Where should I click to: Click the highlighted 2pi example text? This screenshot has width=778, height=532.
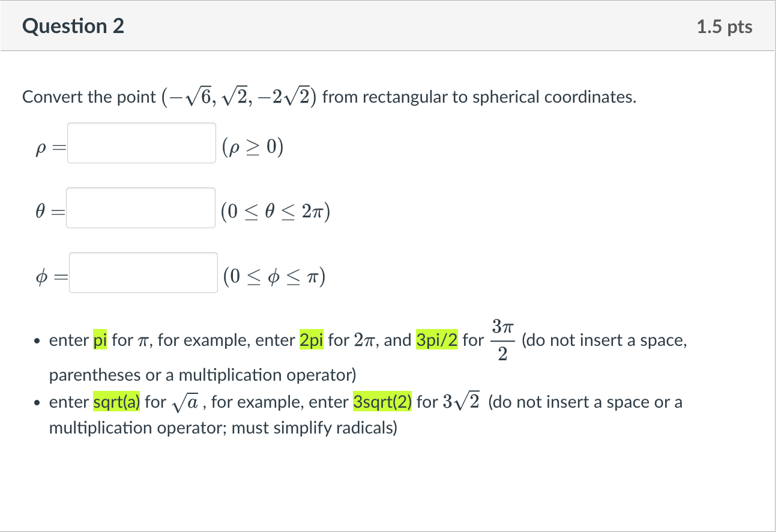(x=312, y=340)
